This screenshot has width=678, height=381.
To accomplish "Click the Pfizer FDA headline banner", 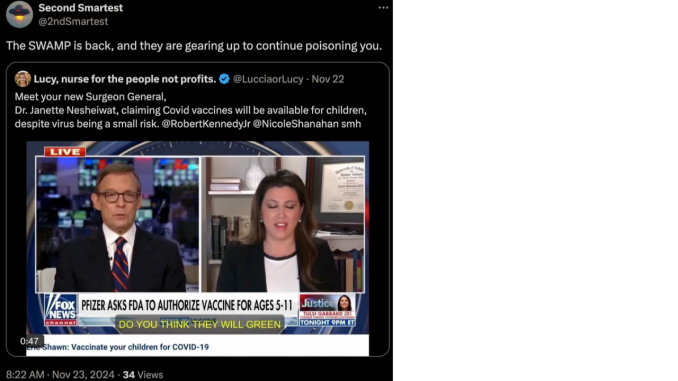I will tap(187, 305).
